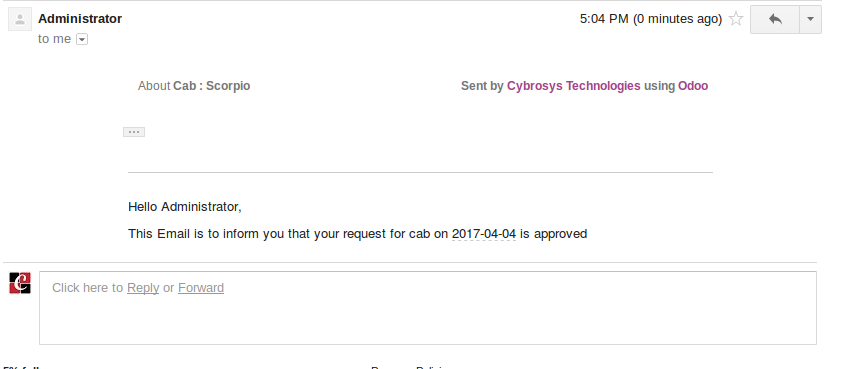The width and height of the screenshot is (841, 369).
Task: Star this email from Administrator
Action: coord(736,19)
